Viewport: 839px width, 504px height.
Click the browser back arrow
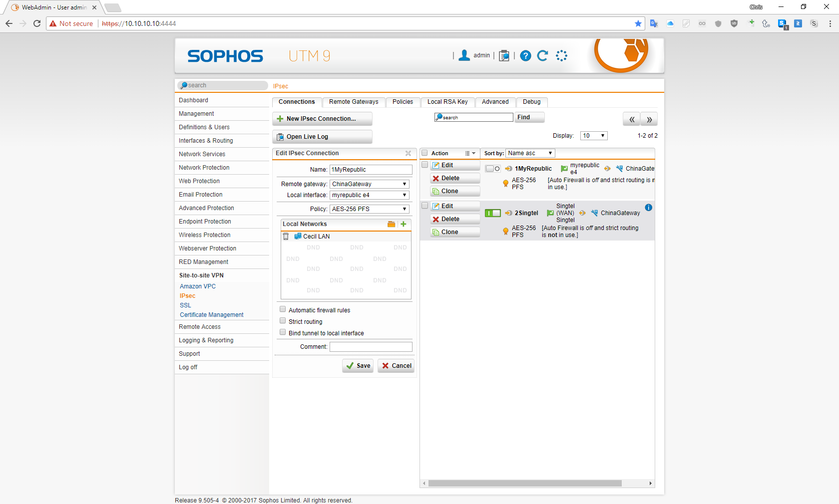9,23
